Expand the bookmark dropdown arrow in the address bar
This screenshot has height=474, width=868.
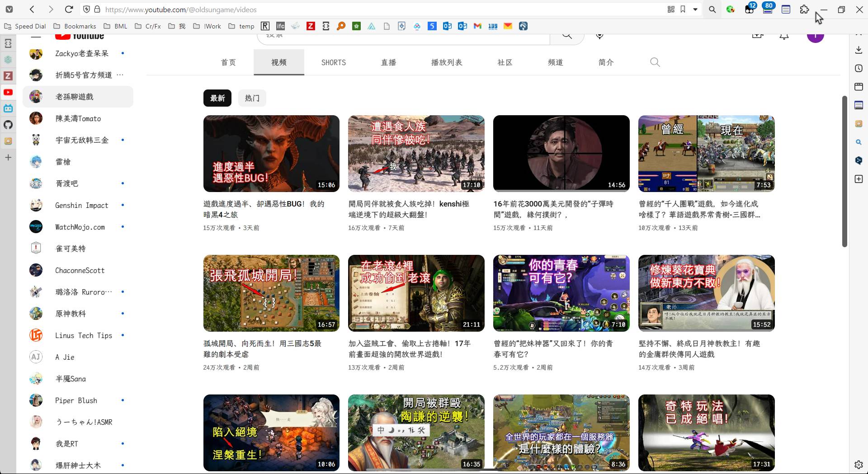coord(695,9)
